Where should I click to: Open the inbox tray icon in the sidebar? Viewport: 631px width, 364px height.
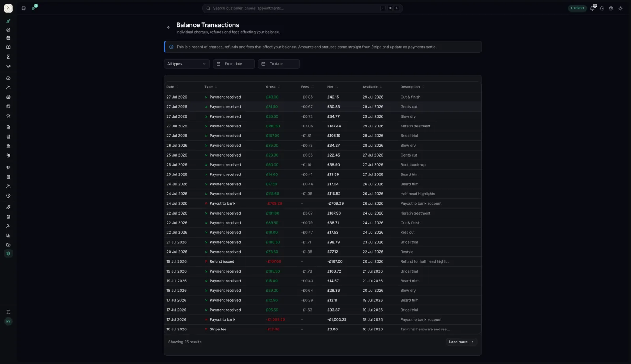pos(8,78)
